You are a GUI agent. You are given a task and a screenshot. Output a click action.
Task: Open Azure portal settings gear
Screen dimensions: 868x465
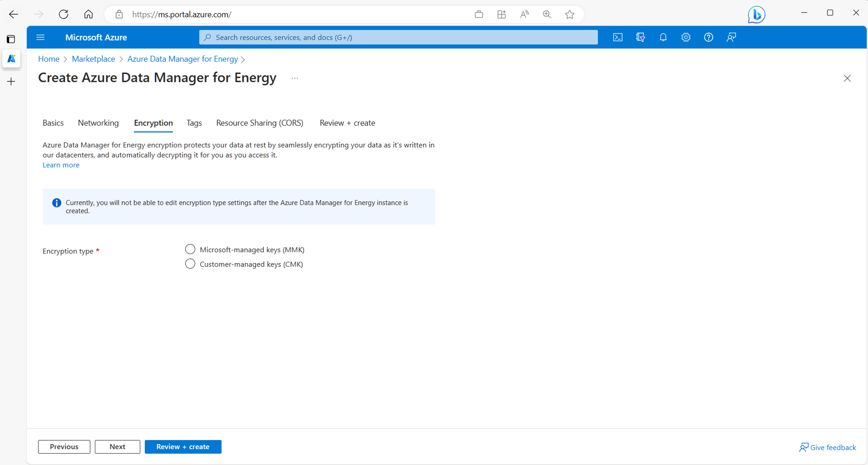tap(686, 37)
